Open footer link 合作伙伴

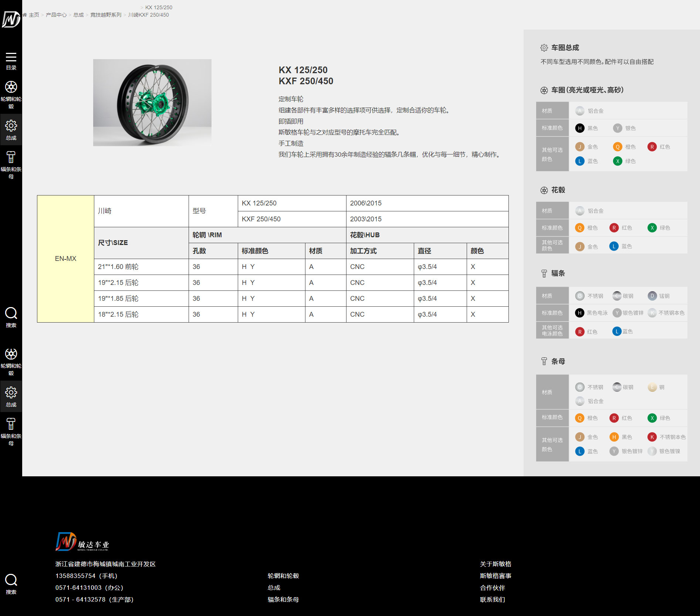point(493,588)
